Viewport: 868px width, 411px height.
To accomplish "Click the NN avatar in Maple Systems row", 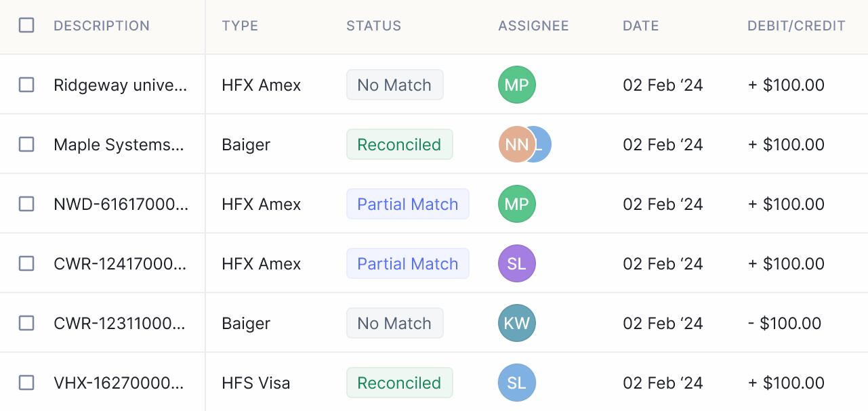I will [517, 144].
